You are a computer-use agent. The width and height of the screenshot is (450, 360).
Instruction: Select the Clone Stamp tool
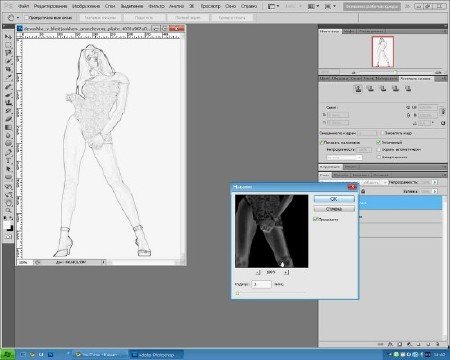click(8, 103)
